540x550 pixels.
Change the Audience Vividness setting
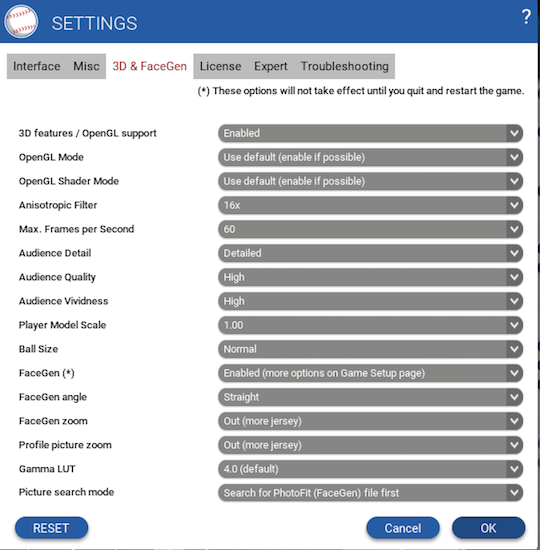[371, 301]
